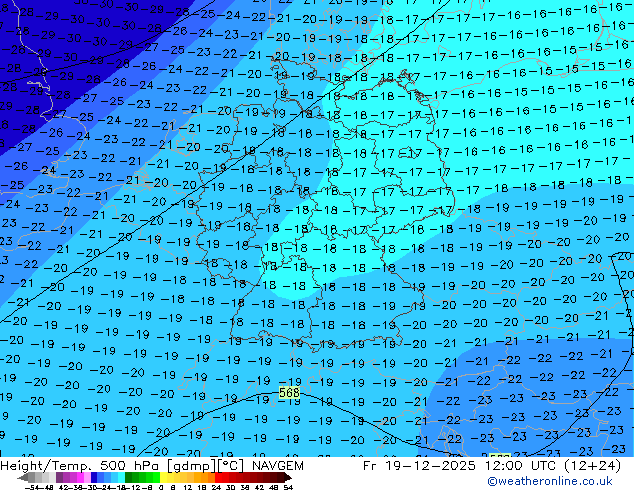The height and width of the screenshot is (490, 634).
Task: Click the date "Fr 19-12-2025"
Action: 419,466
